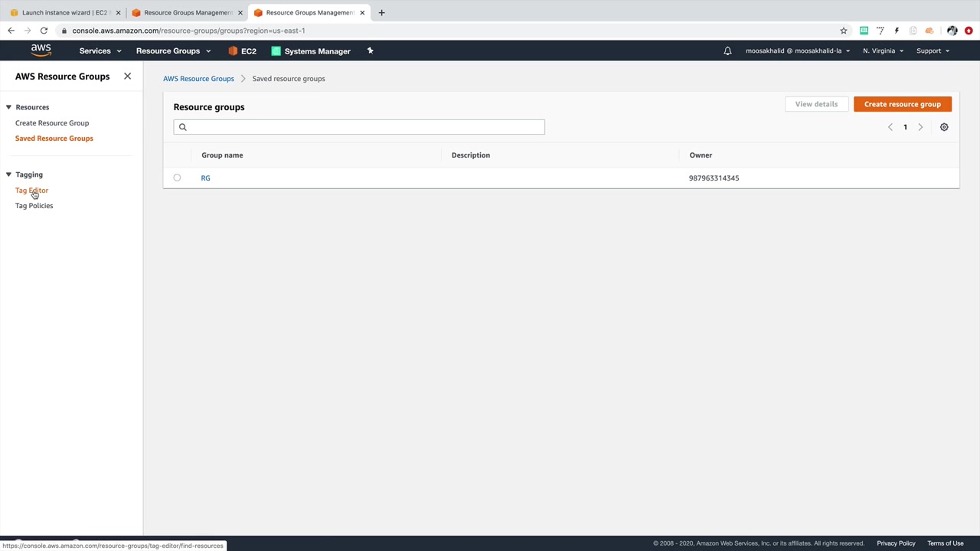Click the browser back arrow
The image size is (980, 551).
click(x=11, y=31)
